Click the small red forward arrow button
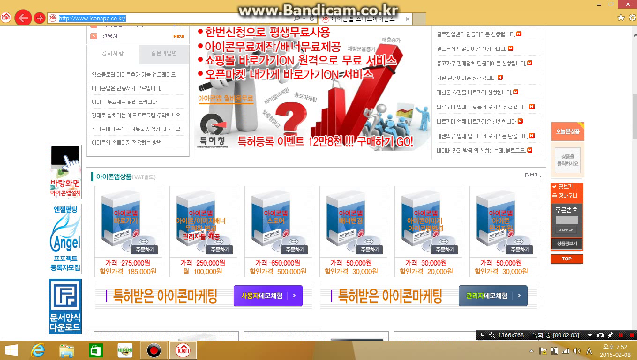Image resolution: width=637 pixels, height=360 pixels. click(x=39, y=18)
